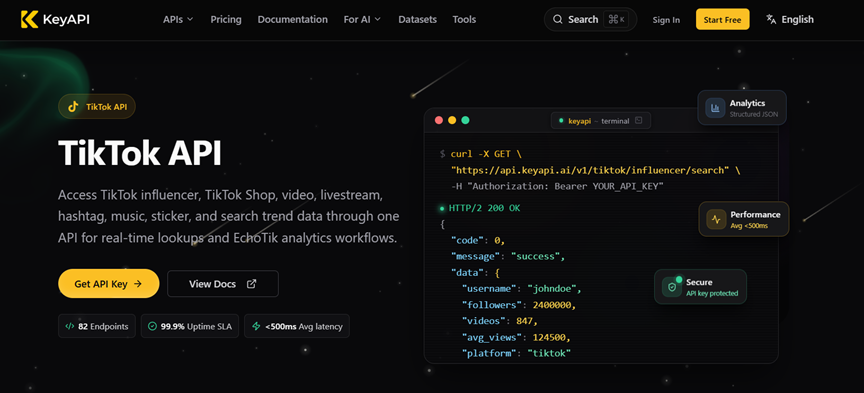This screenshot has height=393, width=864.
Task: Click into the Search field
Action: pos(590,19)
